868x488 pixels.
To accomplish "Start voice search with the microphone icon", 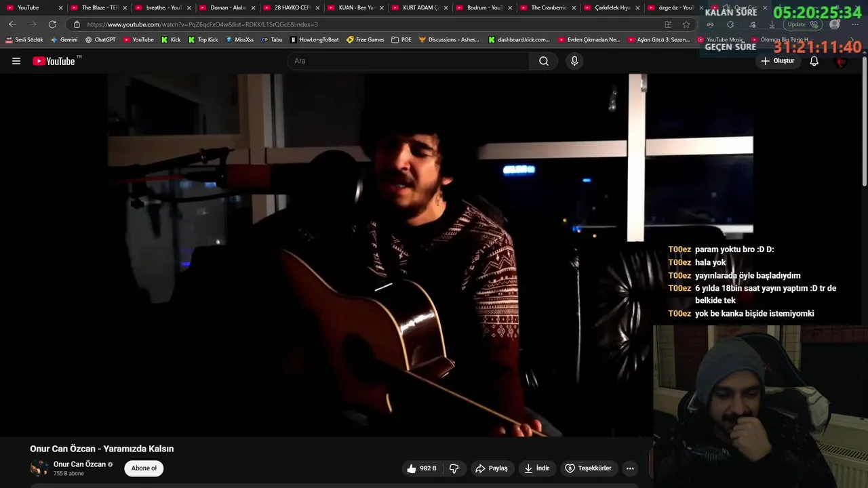I will pyautogui.click(x=574, y=61).
